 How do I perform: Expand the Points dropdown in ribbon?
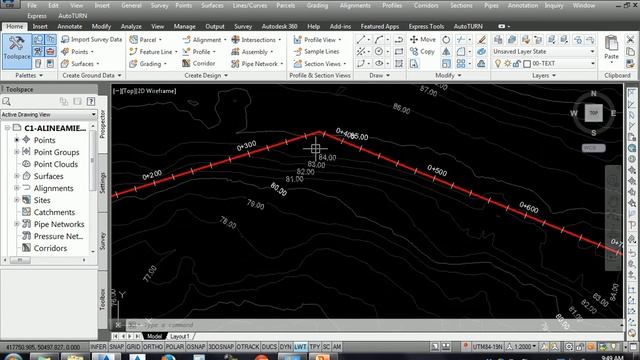click(x=92, y=52)
